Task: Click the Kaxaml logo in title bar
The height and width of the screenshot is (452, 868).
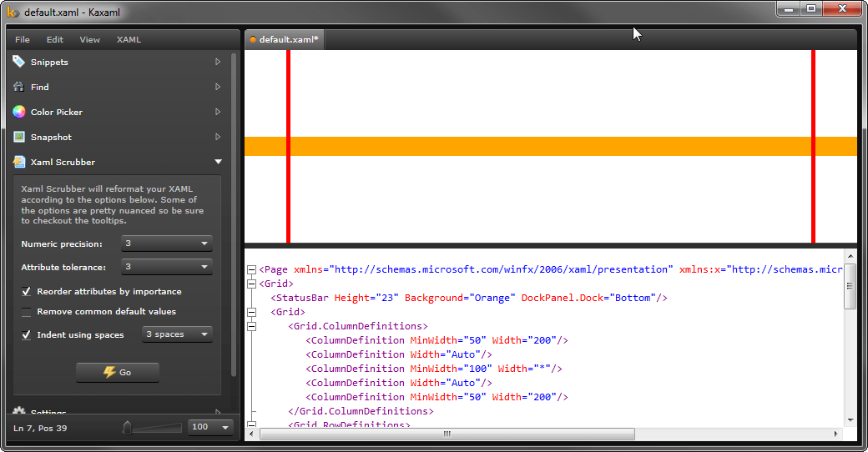Action: tap(13, 13)
